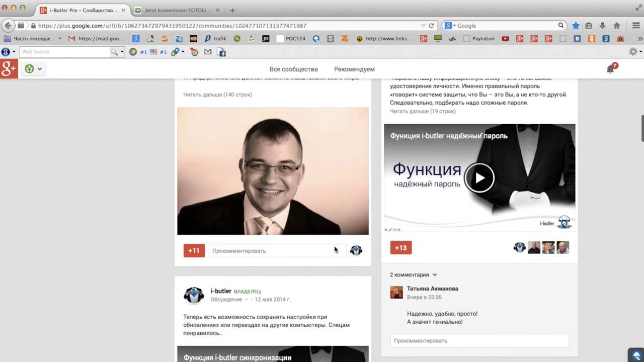Go back with the browser back arrow

click(x=8, y=26)
